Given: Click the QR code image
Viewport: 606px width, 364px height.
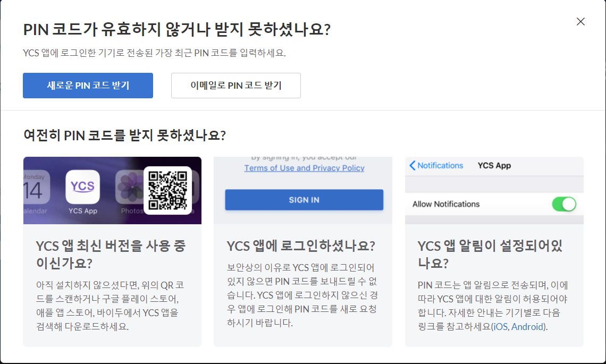Looking at the screenshot, I should click(x=168, y=190).
